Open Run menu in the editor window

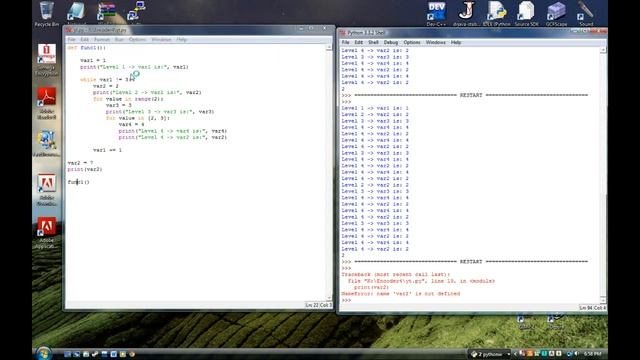119,40
